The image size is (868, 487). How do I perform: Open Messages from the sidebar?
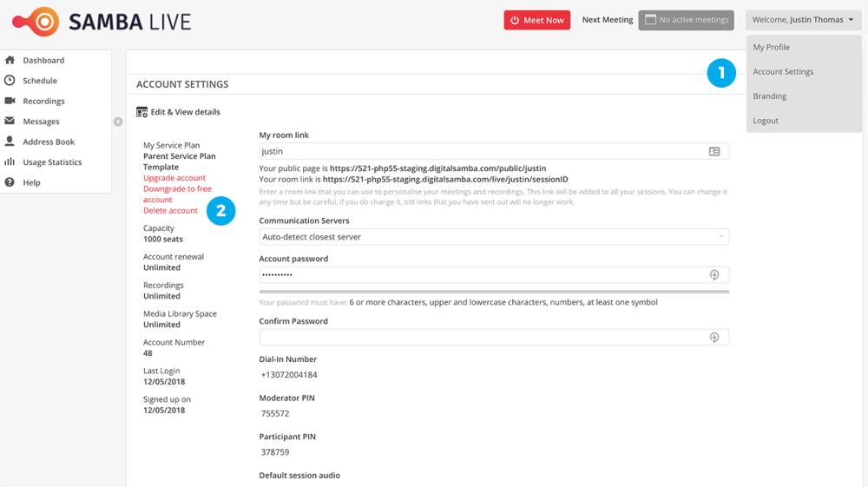tap(41, 122)
